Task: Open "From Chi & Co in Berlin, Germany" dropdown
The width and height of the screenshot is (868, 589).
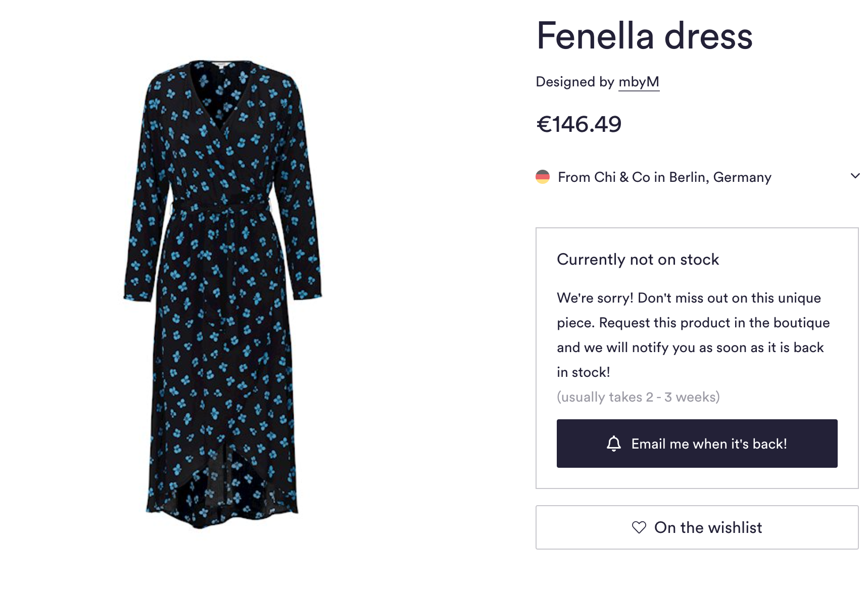Action: [664, 177]
